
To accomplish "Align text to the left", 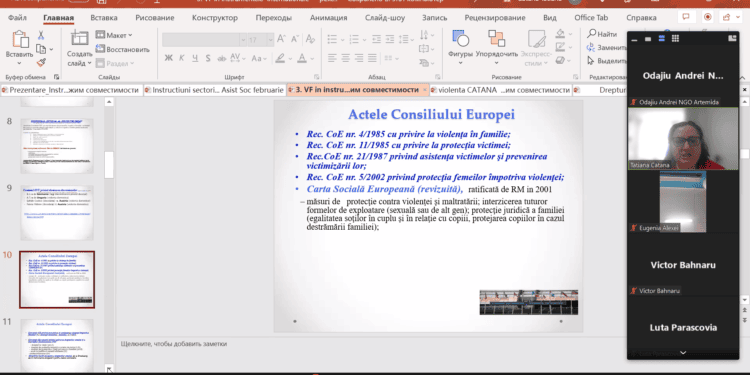I will coord(331,58).
